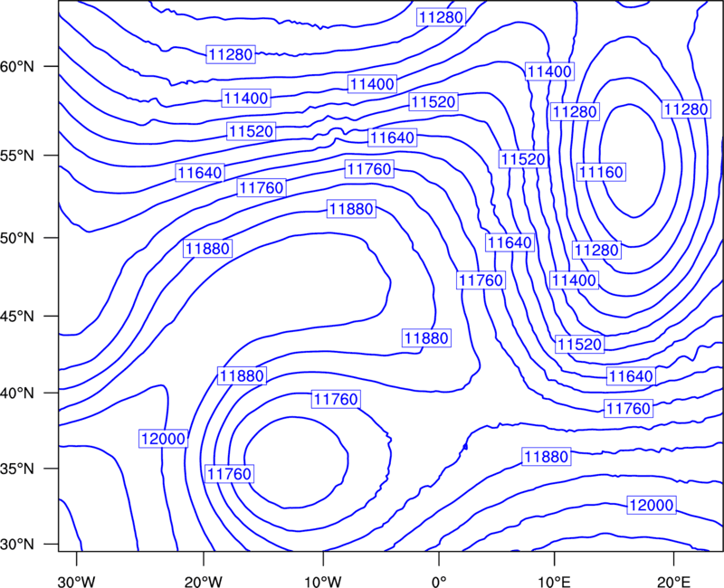The width and height of the screenshot is (724, 588).
Task: Select the 11640 label above the southeast 11760
Action: (x=631, y=376)
